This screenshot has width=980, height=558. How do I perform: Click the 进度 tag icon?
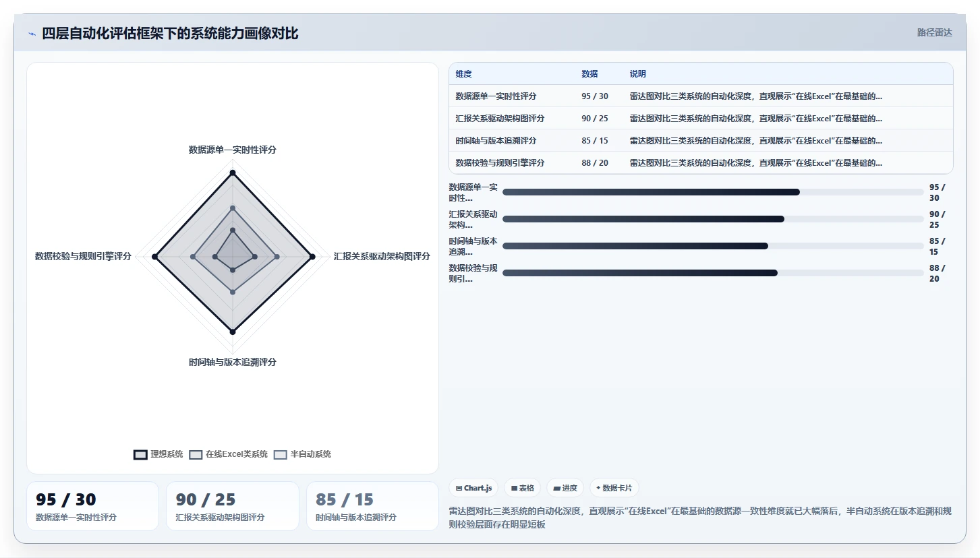557,488
